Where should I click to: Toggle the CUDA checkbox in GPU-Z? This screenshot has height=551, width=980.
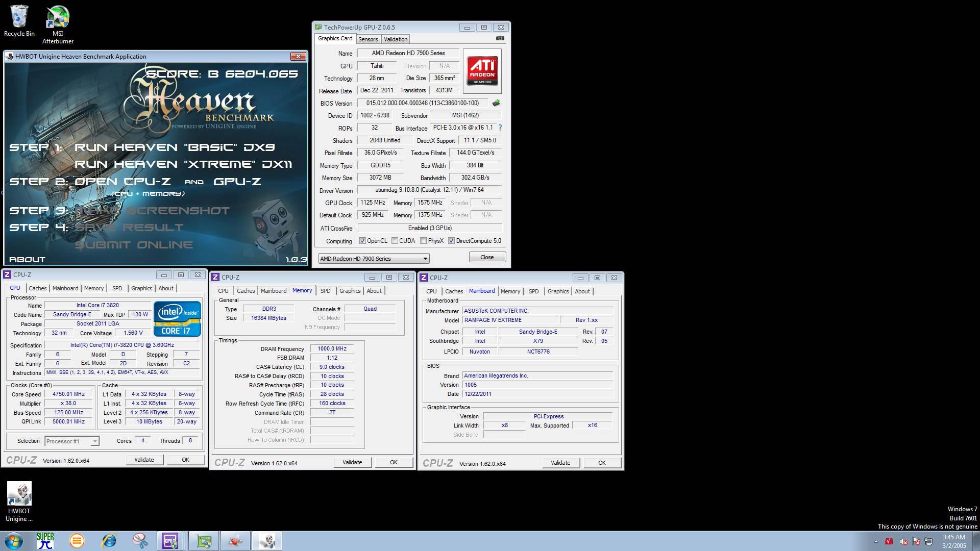click(395, 241)
